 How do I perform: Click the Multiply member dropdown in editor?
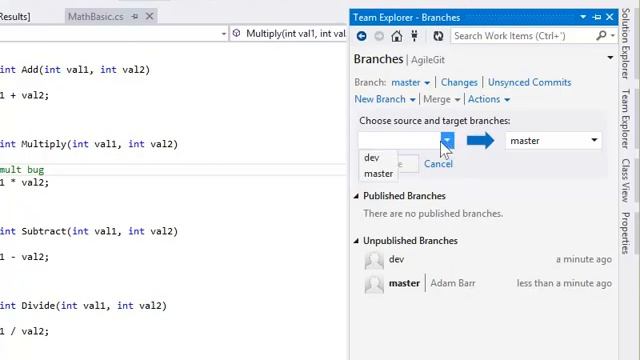(x=288, y=33)
